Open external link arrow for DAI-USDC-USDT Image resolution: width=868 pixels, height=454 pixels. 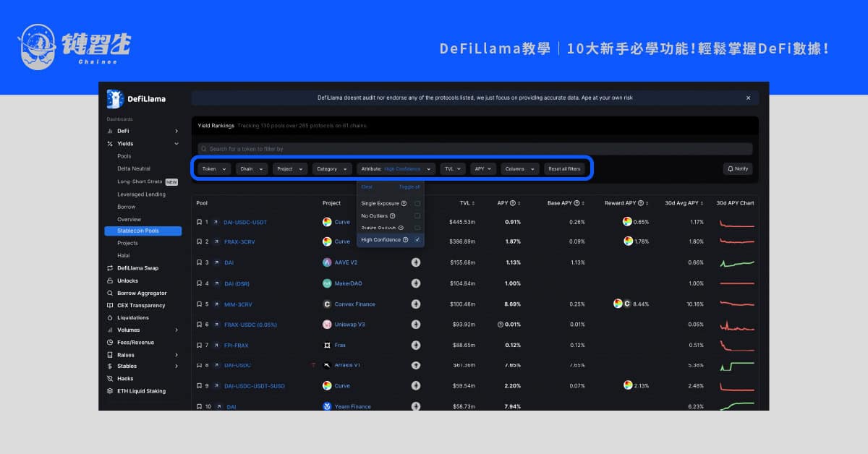pyautogui.click(x=216, y=222)
